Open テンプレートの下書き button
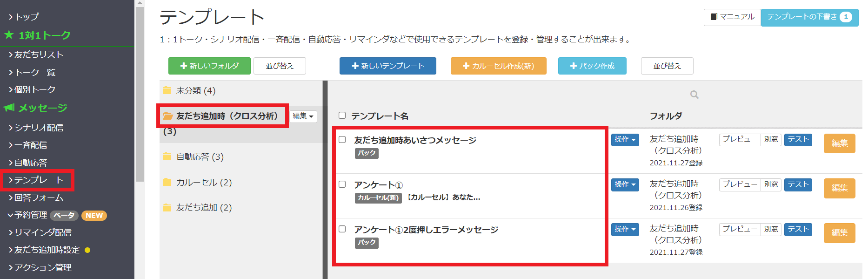This screenshot has width=868, height=279. (x=809, y=17)
